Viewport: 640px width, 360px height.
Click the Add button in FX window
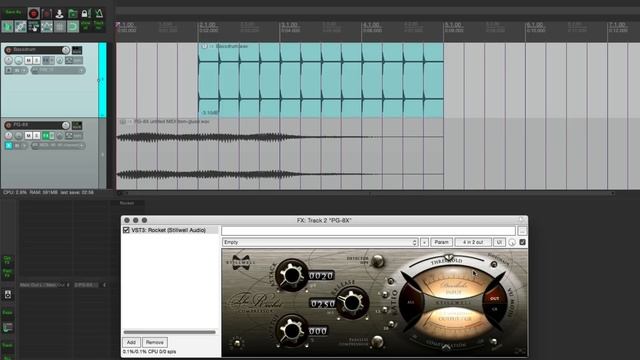tap(131, 342)
